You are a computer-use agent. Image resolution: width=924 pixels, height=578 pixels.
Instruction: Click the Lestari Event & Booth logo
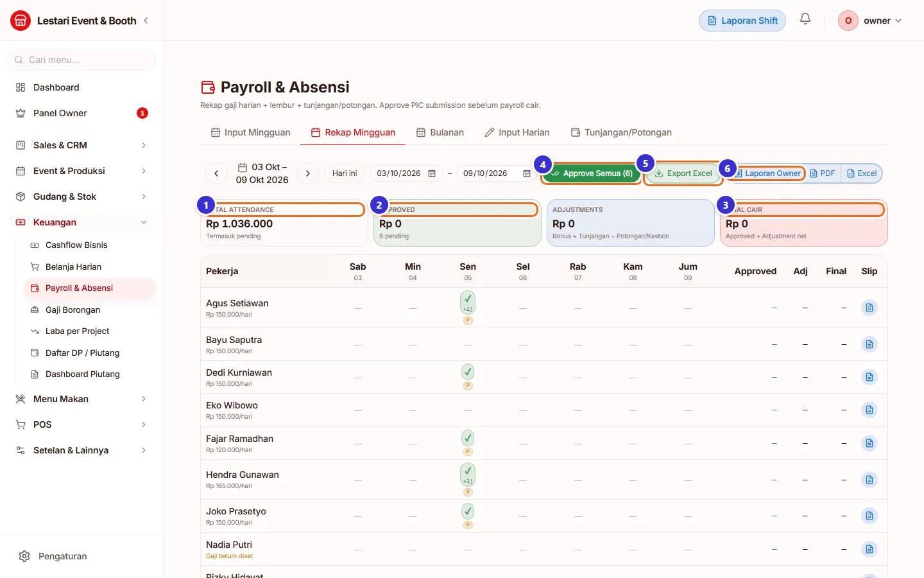pyautogui.click(x=21, y=21)
